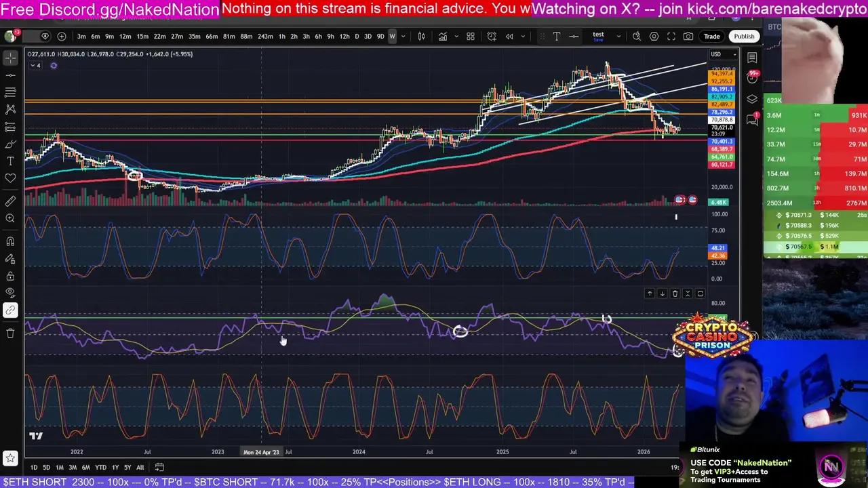Screen dimensions: 868x488
Task: Switch to the 12h timeframe
Action: click(x=344, y=36)
